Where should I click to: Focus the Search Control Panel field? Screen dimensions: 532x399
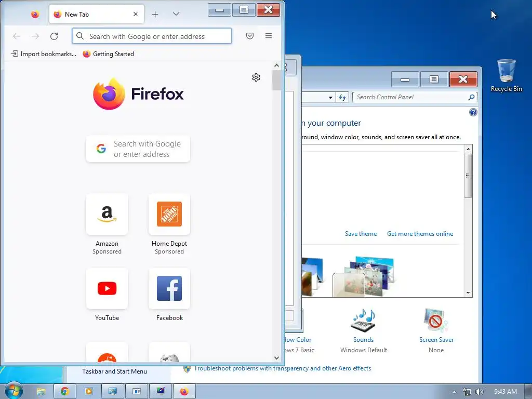(415, 97)
